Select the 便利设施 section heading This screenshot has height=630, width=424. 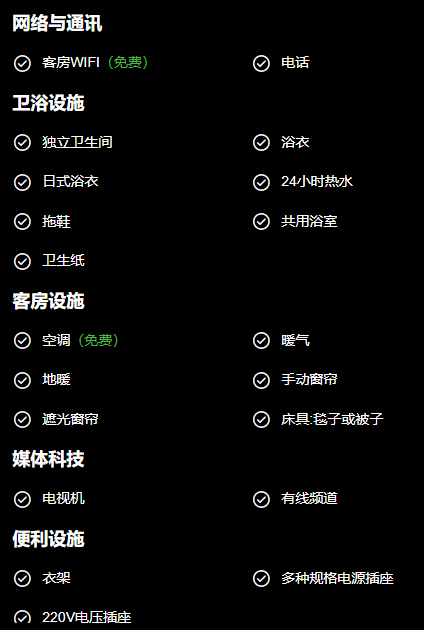pyautogui.click(x=48, y=539)
